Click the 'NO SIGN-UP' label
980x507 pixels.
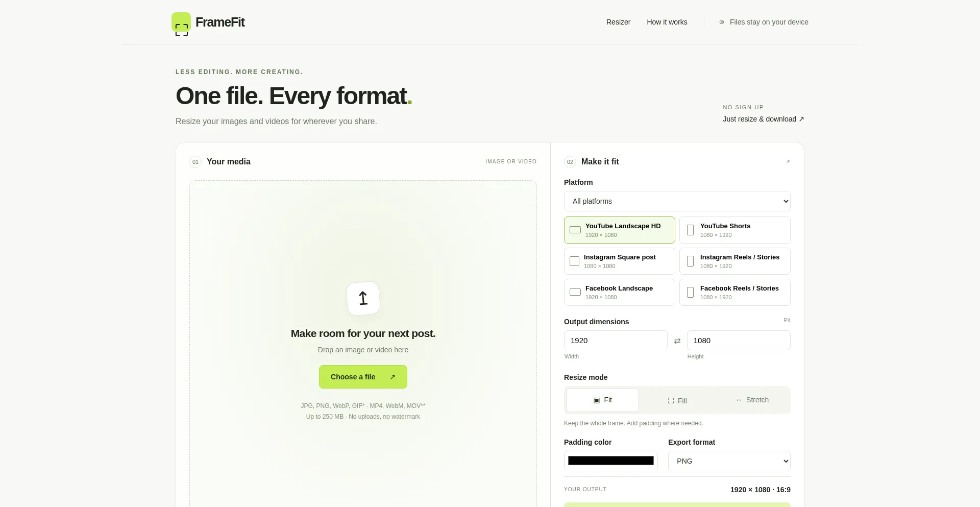743,107
